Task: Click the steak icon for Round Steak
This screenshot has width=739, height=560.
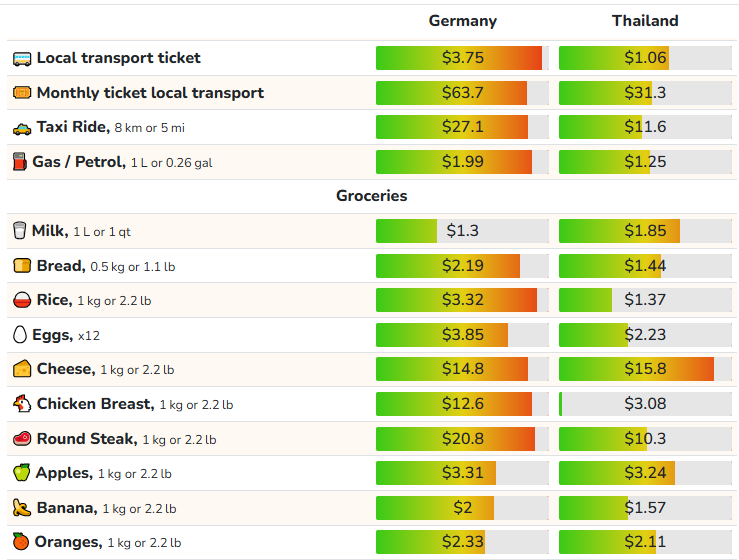Action: [x=22, y=438]
